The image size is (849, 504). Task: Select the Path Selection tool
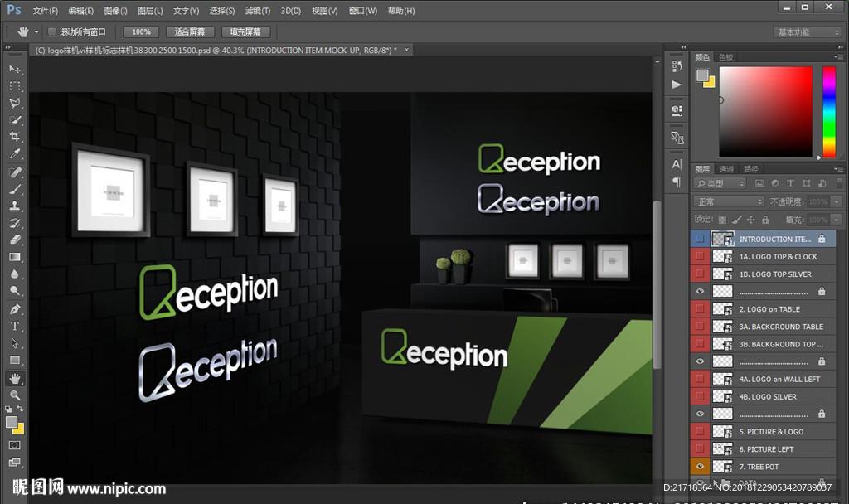tap(15, 342)
